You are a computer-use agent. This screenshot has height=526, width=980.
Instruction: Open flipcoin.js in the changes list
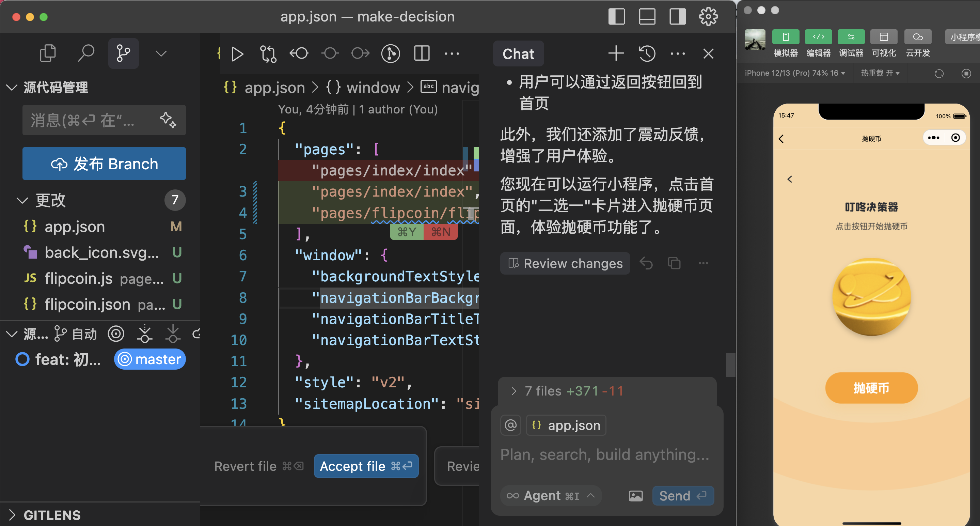(x=78, y=278)
